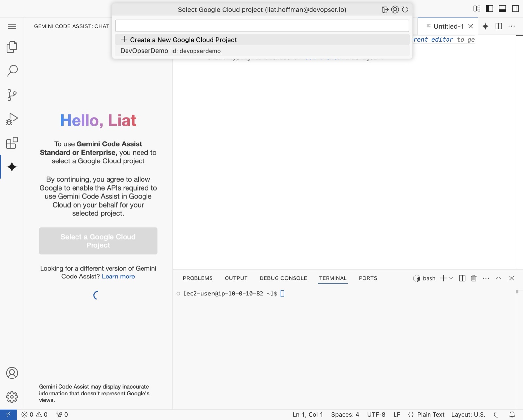The image size is (523, 420).
Task: Open the Explorer view
Action: [x=12, y=47]
